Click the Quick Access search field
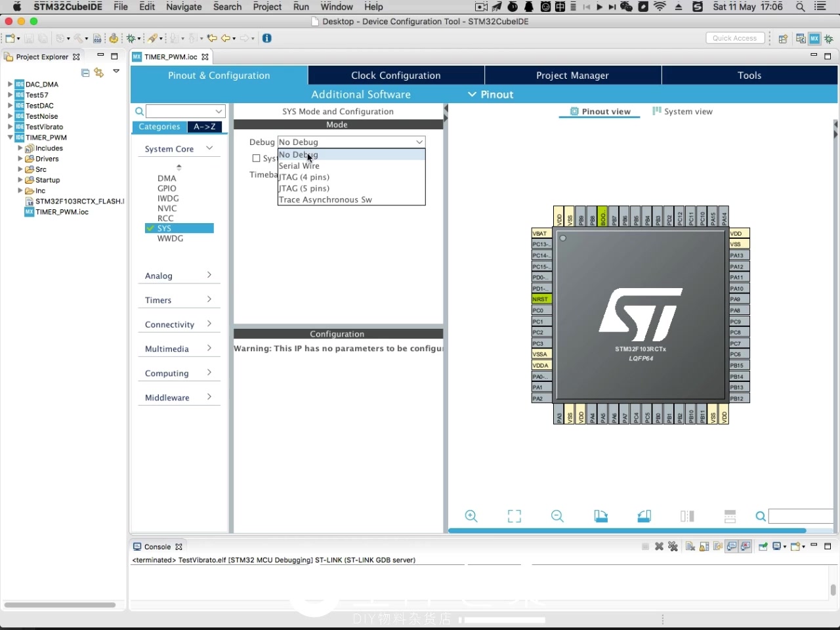Screen dimensions: 840x630 pyautogui.click(x=736, y=38)
